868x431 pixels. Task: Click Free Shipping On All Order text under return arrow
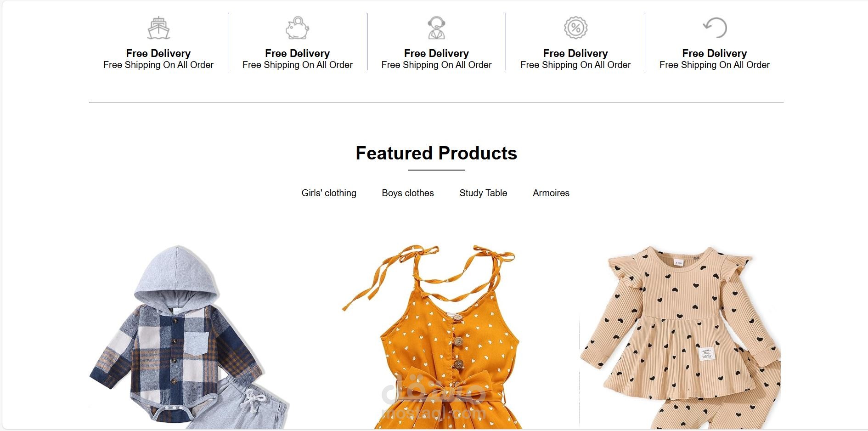click(x=715, y=65)
